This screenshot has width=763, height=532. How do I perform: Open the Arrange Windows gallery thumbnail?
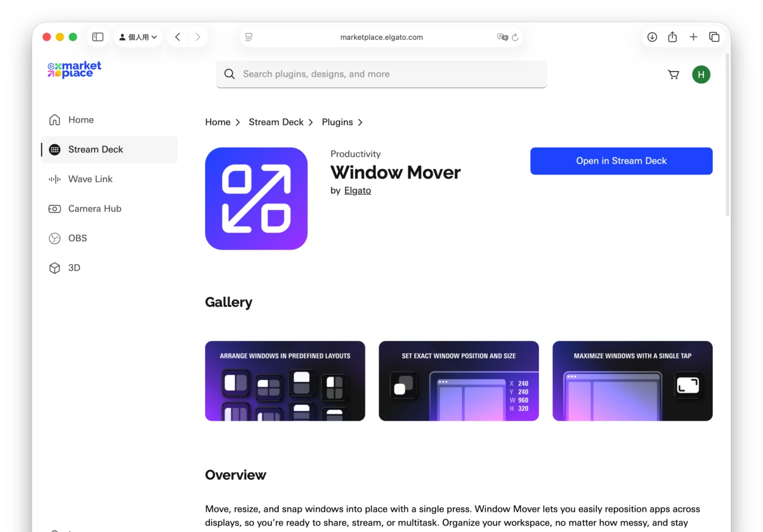point(285,381)
